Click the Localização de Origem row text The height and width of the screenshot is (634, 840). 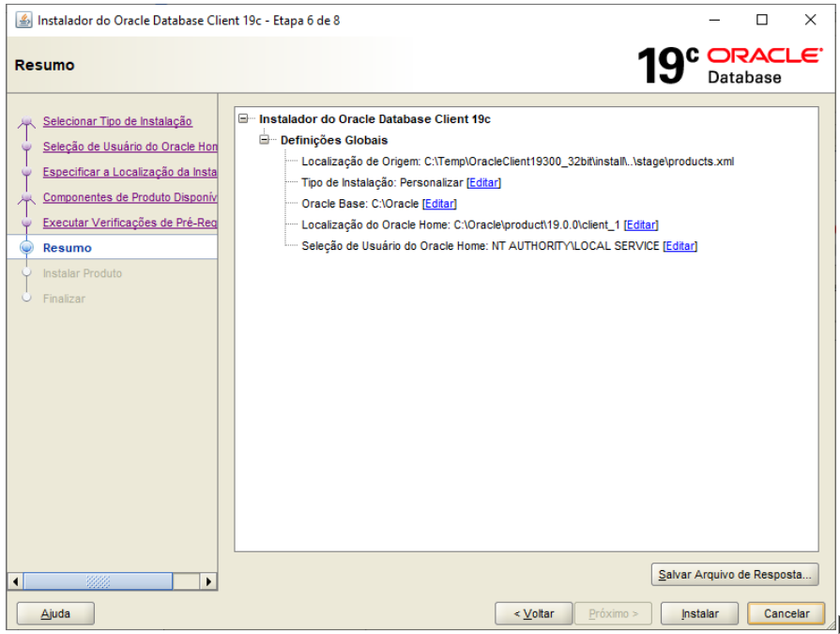517,162
